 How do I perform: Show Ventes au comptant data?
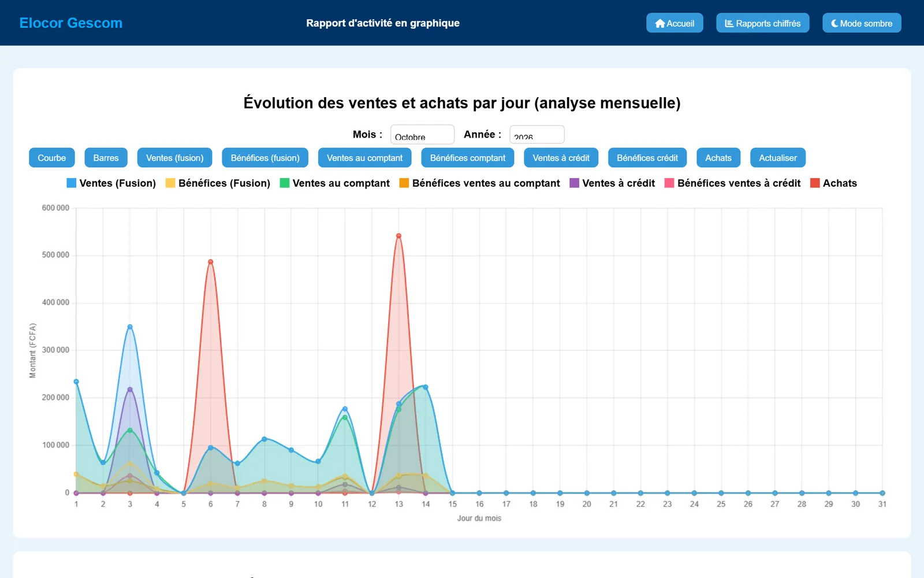coord(364,158)
